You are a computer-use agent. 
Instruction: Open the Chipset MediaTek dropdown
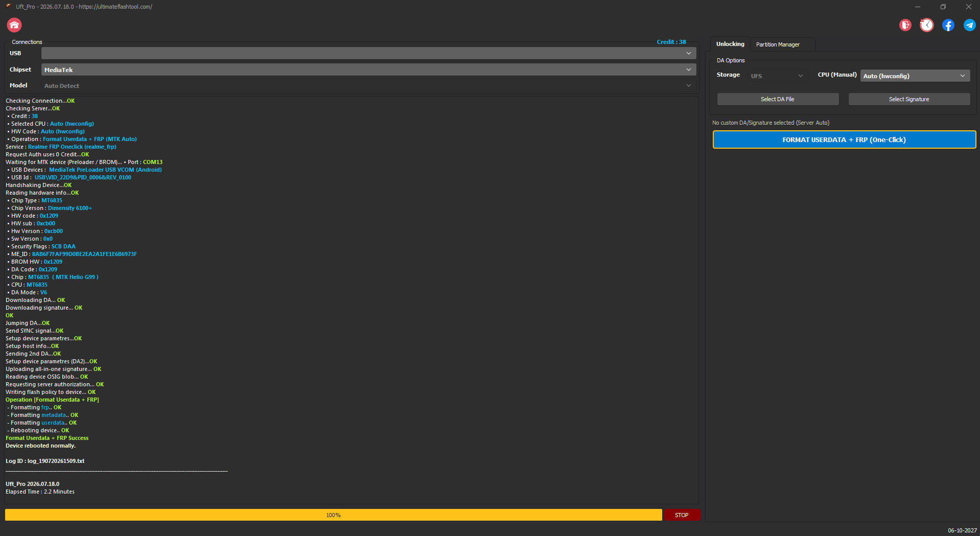point(368,69)
